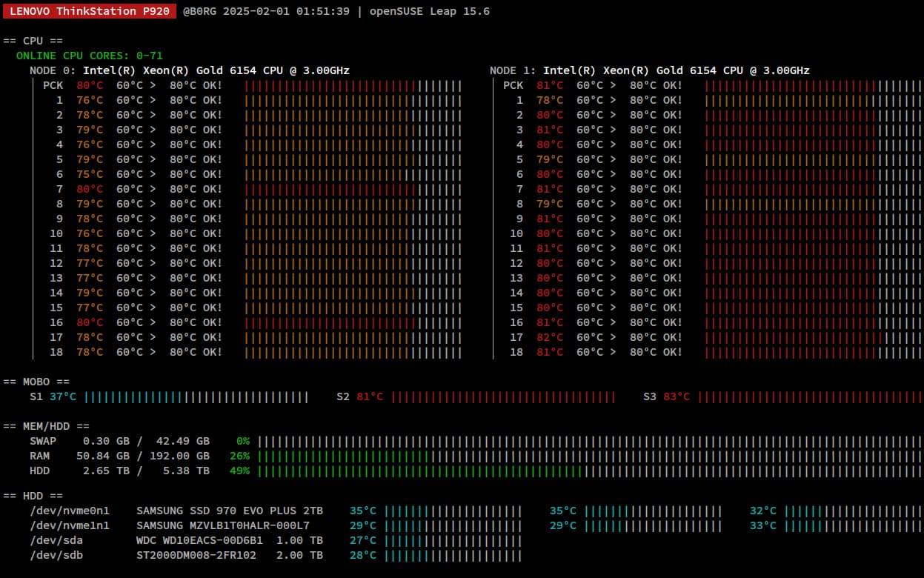Click the openSUSE Leap 15.6 text
Viewport: 924px width, 578px height.
(x=429, y=12)
